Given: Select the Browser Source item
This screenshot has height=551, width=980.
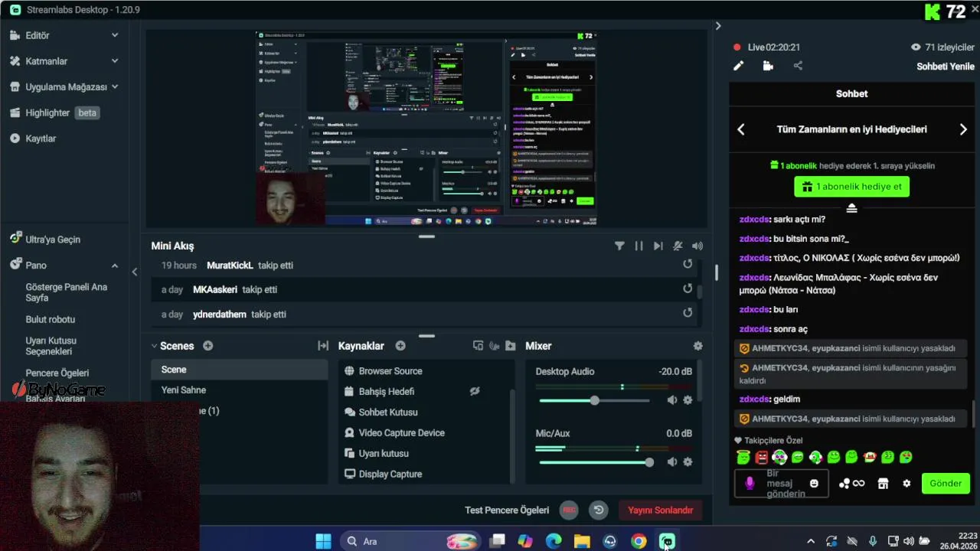Looking at the screenshot, I should pyautogui.click(x=390, y=371).
